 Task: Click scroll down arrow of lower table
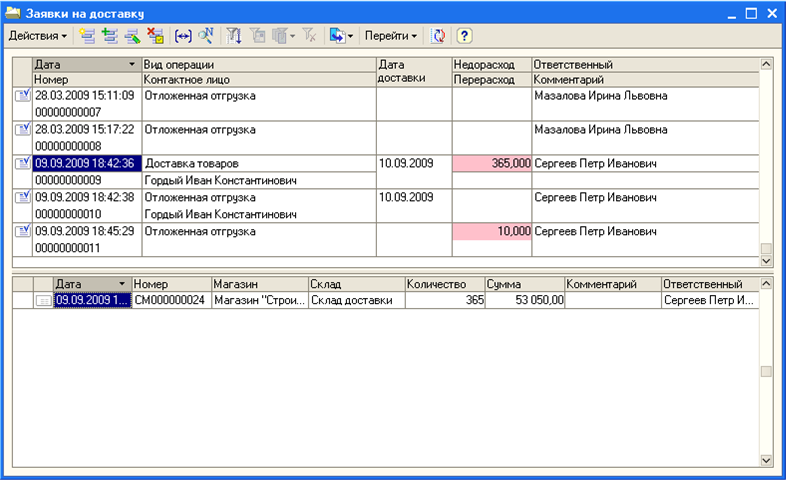coord(766,460)
